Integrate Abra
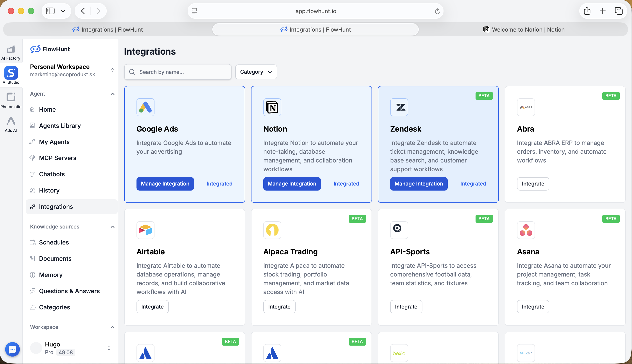This screenshot has width=632, height=364. [x=533, y=184]
